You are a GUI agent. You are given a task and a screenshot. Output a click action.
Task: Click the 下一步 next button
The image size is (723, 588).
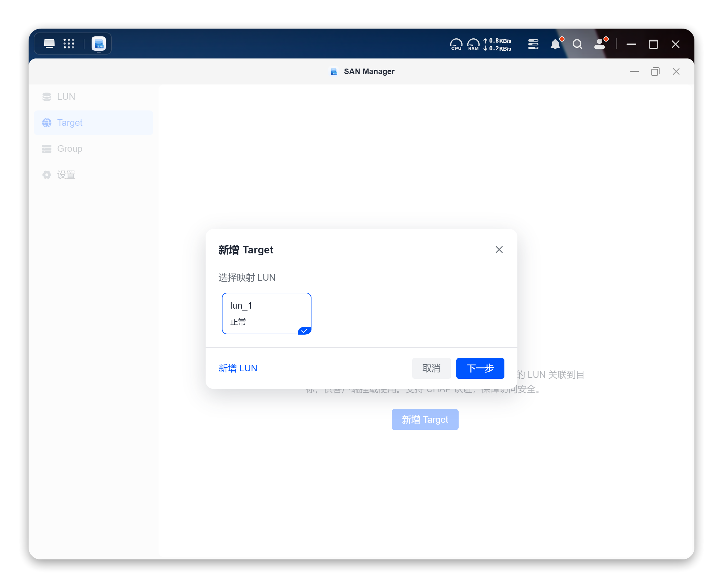pos(480,368)
